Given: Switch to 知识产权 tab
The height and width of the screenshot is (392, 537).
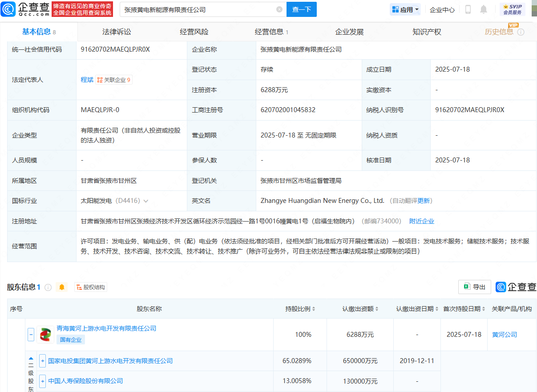Looking at the screenshot, I should coord(427,32).
